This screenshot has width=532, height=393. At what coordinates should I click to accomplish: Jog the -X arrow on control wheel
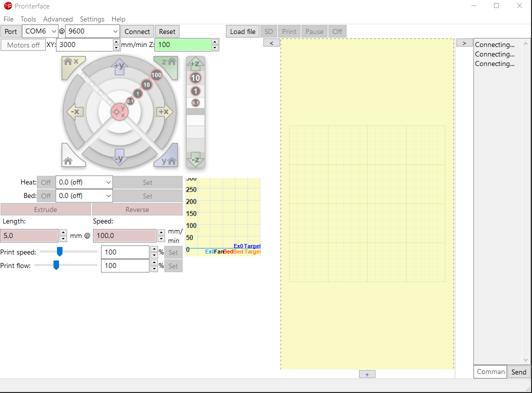point(75,112)
